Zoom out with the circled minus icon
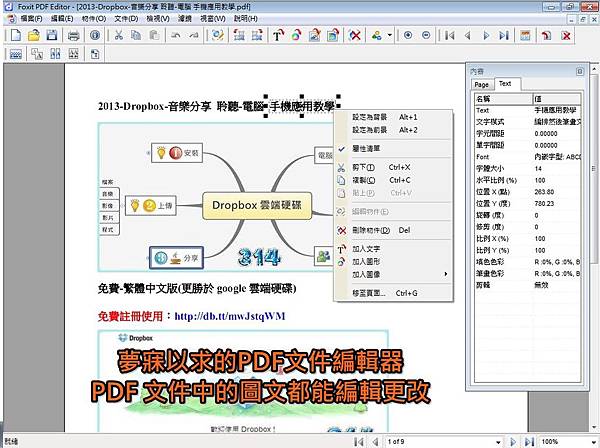The height and width of the screenshot is (448, 600). 426,36
